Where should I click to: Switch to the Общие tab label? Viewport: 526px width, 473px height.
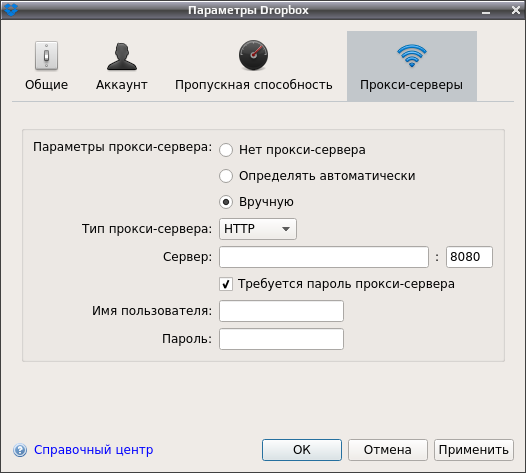pos(46,85)
